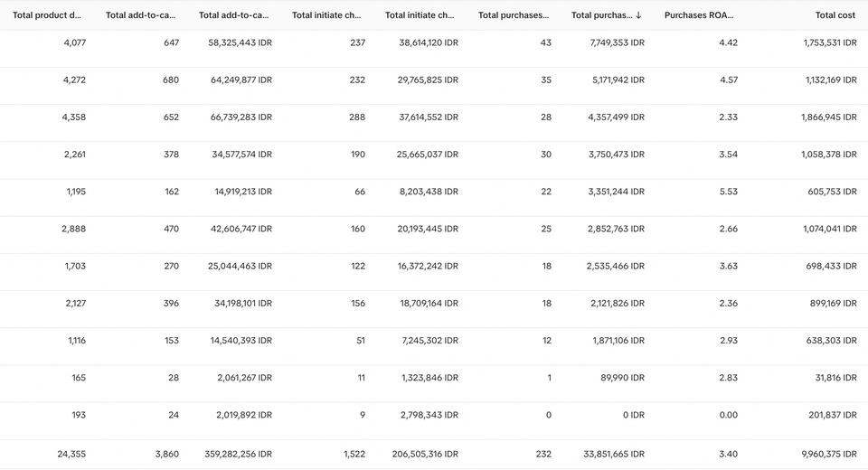
Task: Select the 5.53 ROAS value cell
Action: 727,192
